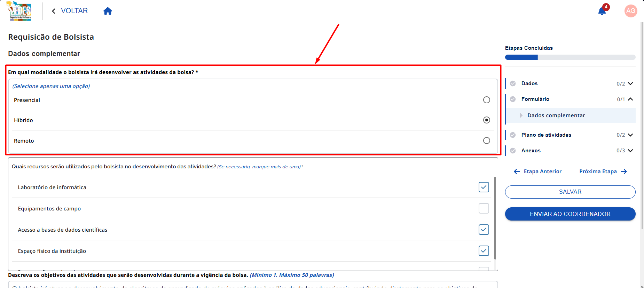Select the Presencial radio option
This screenshot has height=288, width=644.
pyautogui.click(x=487, y=100)
